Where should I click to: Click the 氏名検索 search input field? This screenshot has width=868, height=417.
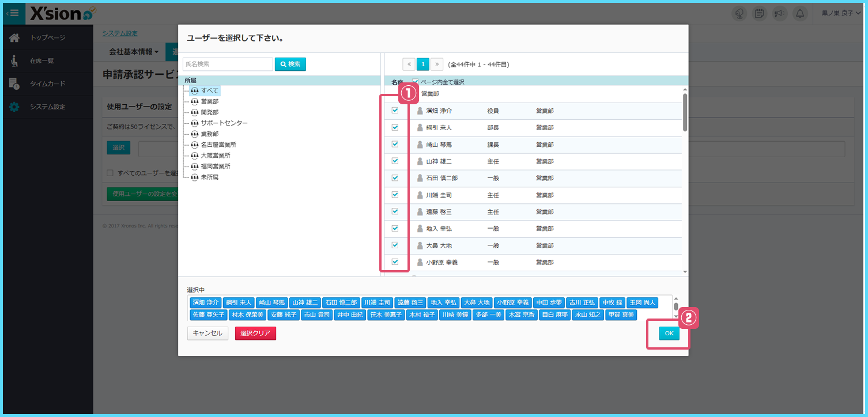coord(228,64)
